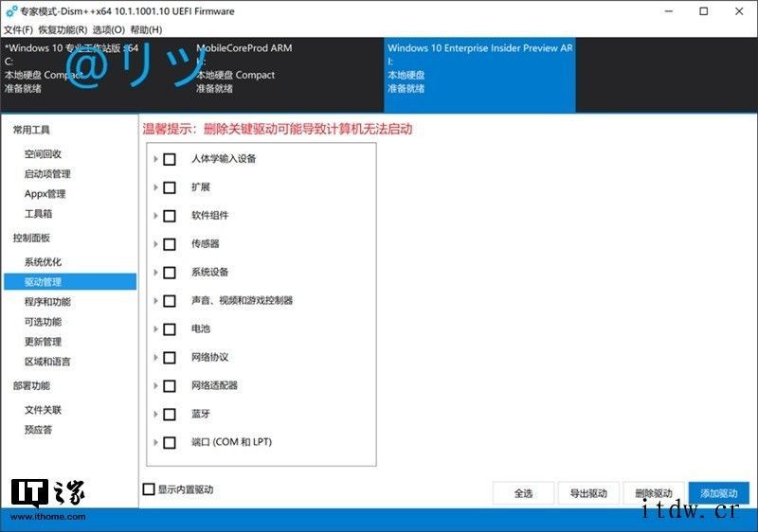Check the 蓝牙 checkbox
The width and height of the screenshot is (758, 532).
[x=170, y=415]
